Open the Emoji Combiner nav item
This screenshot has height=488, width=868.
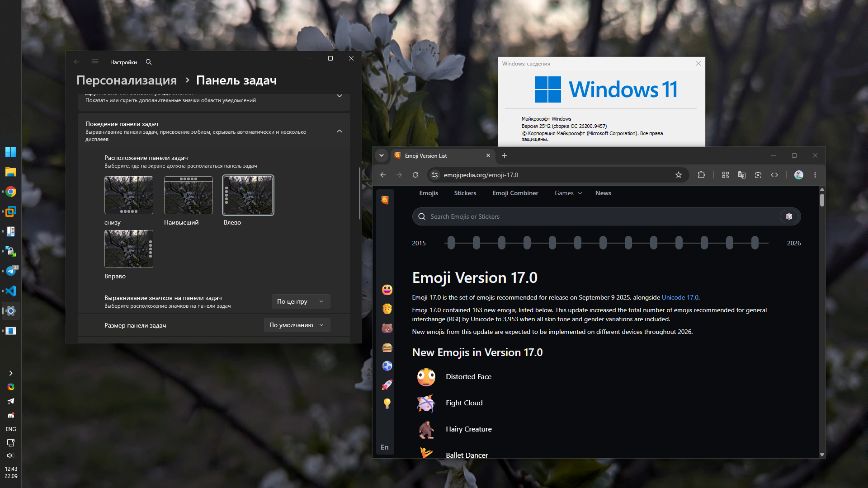point(515,193)
